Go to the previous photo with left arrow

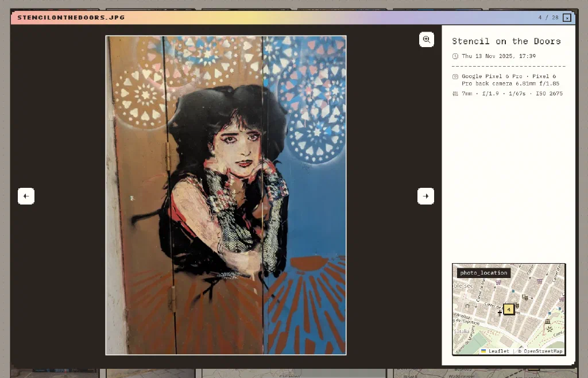tap(26, 196)
